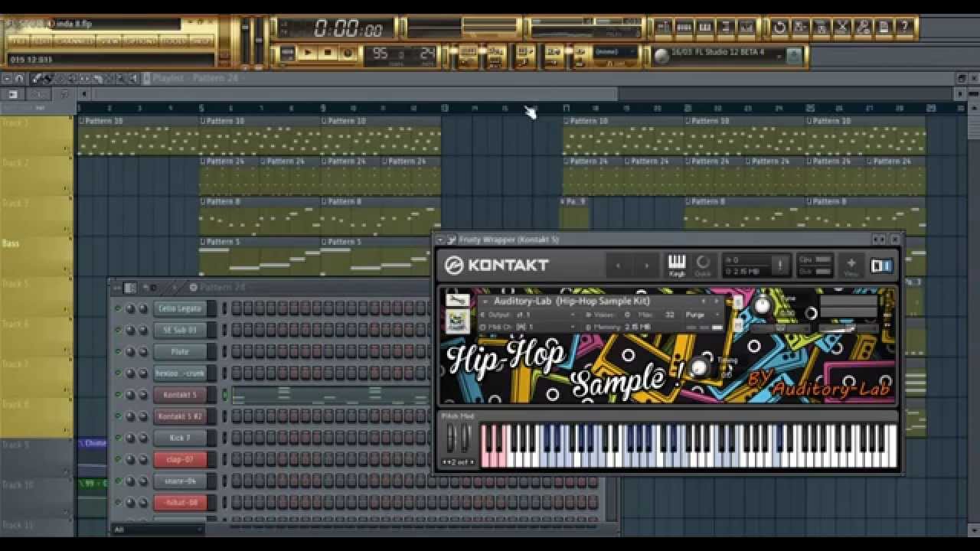Open the help question-mark toolbar icon

903,28
